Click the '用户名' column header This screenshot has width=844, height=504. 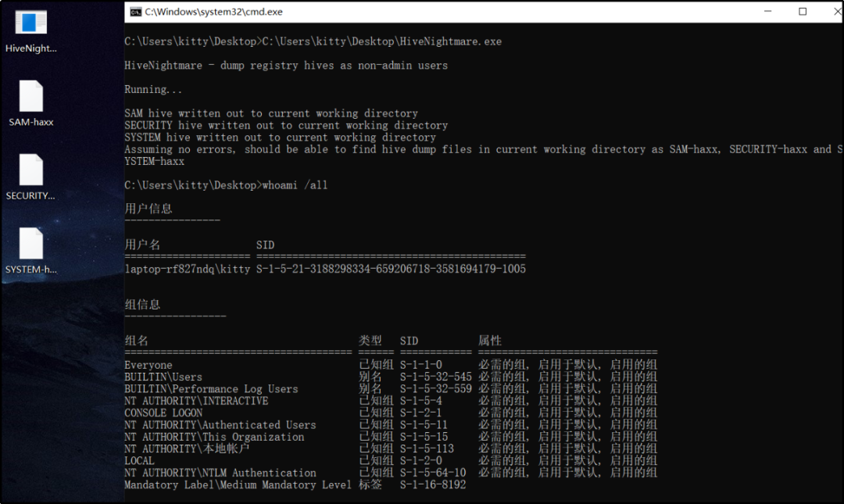[x=143, y=245]
